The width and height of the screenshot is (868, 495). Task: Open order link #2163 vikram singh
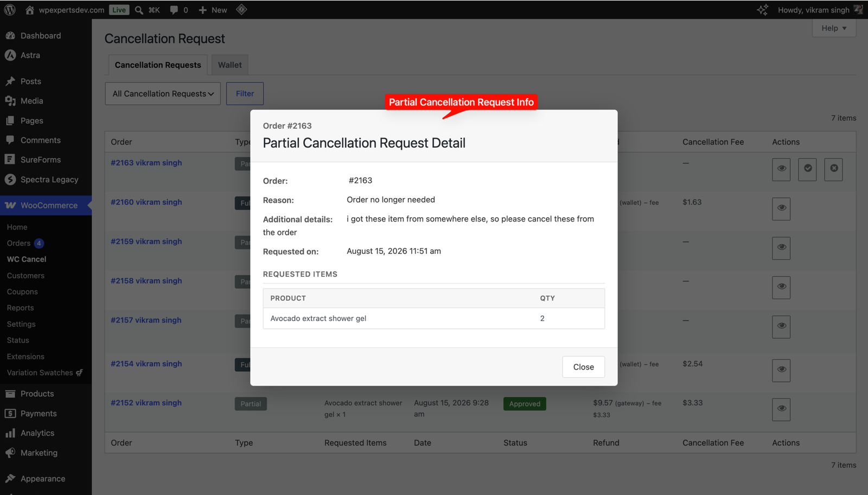pos(146,163)
